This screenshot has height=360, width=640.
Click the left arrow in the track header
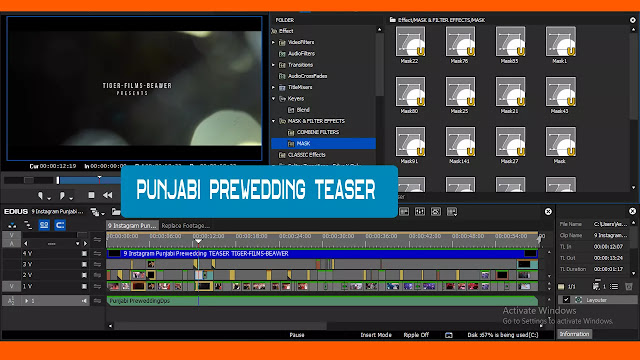[26, 244]
